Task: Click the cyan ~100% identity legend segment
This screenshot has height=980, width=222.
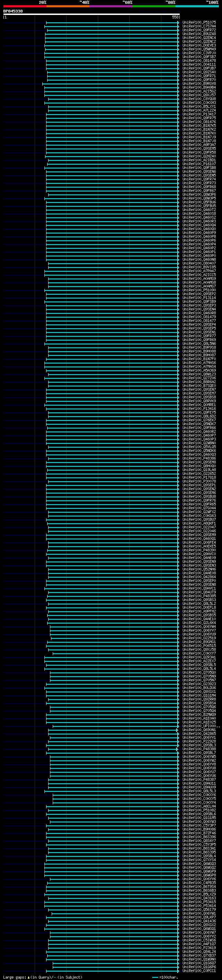Action: tap(197, 7)
